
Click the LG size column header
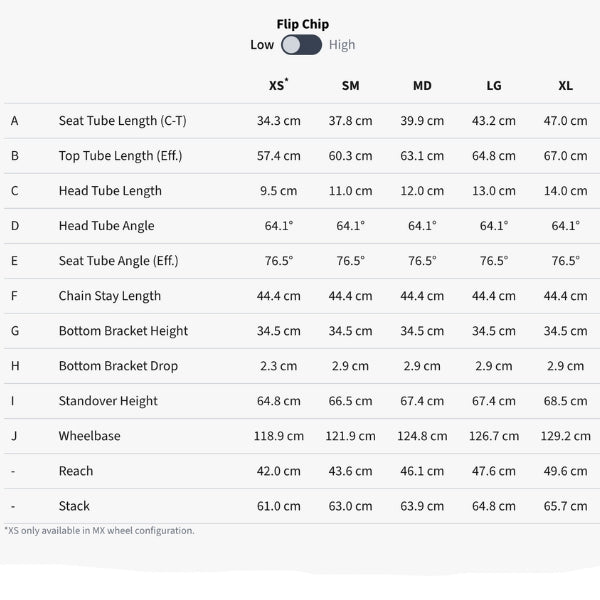tap(494, 86)
